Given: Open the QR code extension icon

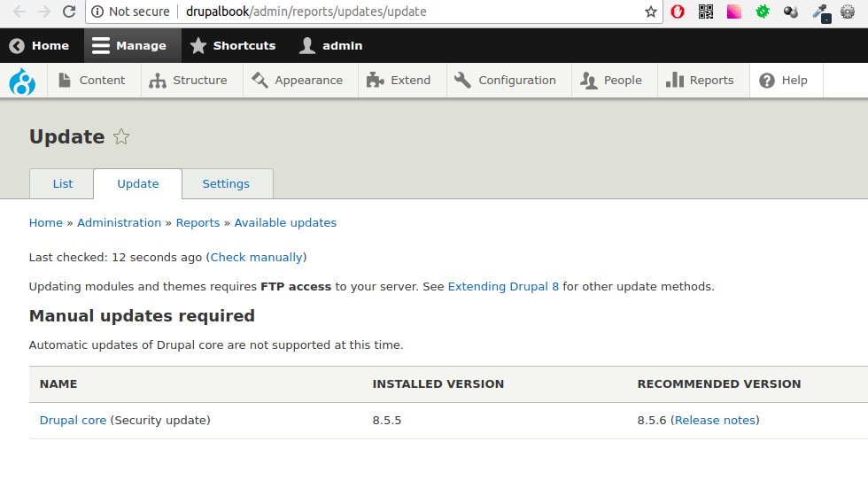Looking at the screenshot, I should point(706,12).
